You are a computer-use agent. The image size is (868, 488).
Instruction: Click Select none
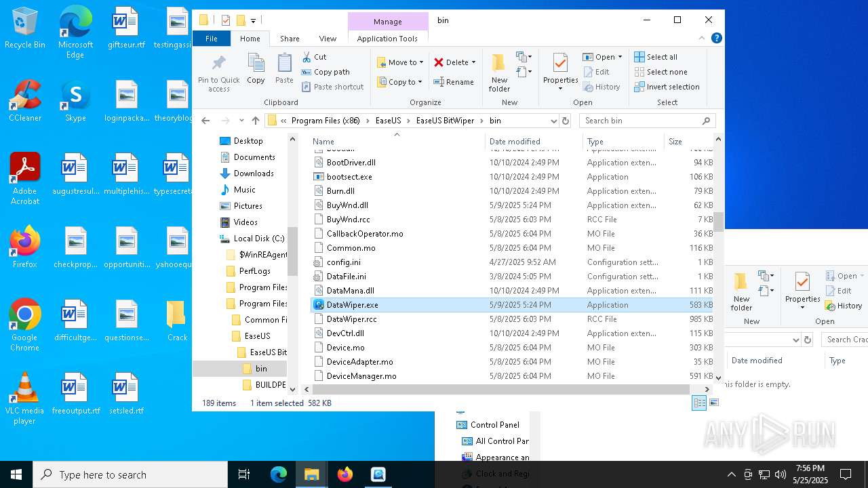pos(660,72)
